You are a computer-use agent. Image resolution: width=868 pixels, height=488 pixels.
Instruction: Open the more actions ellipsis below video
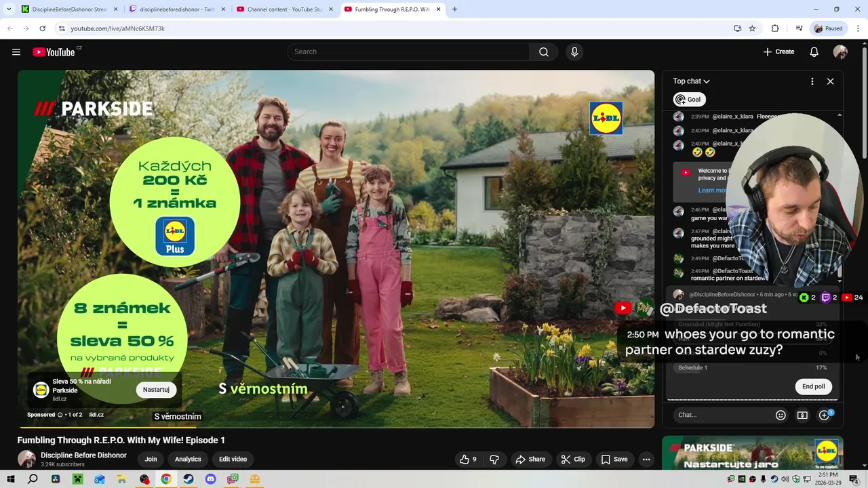point(646,460)
